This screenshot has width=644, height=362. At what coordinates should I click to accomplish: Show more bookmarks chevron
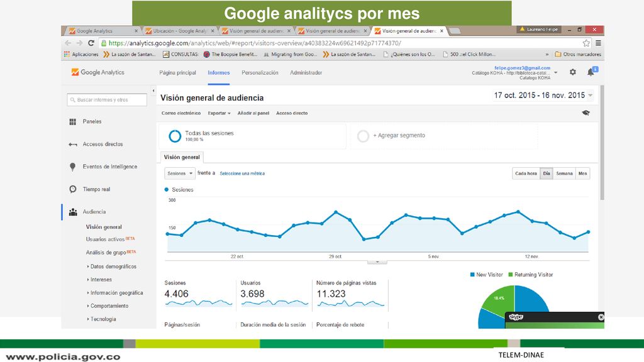coord(547,54)
